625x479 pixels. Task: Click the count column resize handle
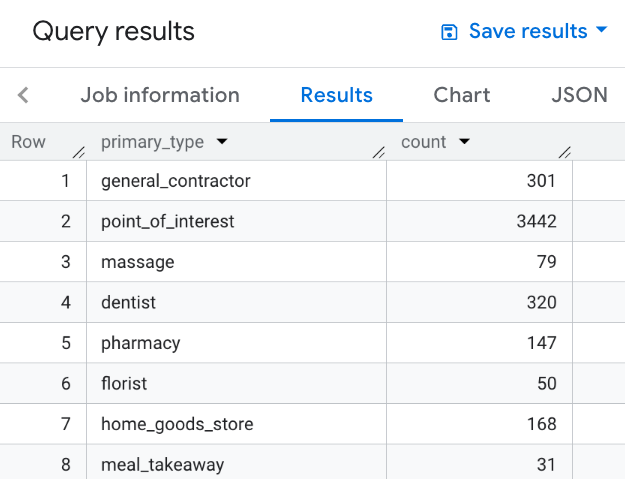pyautogui.click(x=565, y=152)
